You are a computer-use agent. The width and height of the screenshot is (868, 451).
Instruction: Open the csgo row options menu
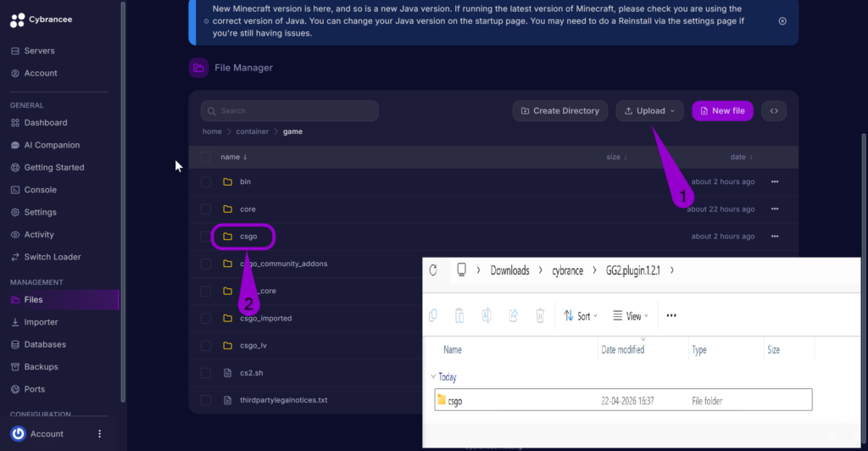(775, 237)
